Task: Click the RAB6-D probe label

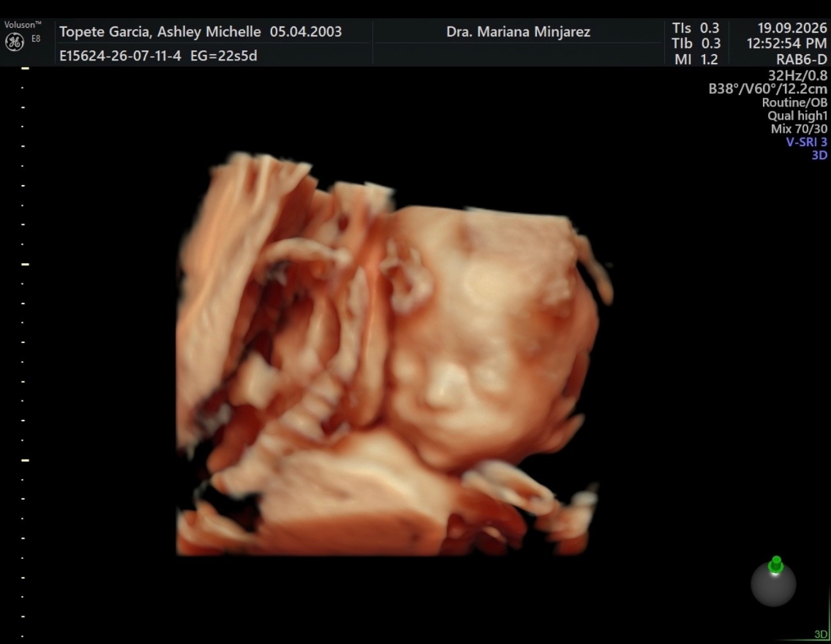Action: [801, 60]
